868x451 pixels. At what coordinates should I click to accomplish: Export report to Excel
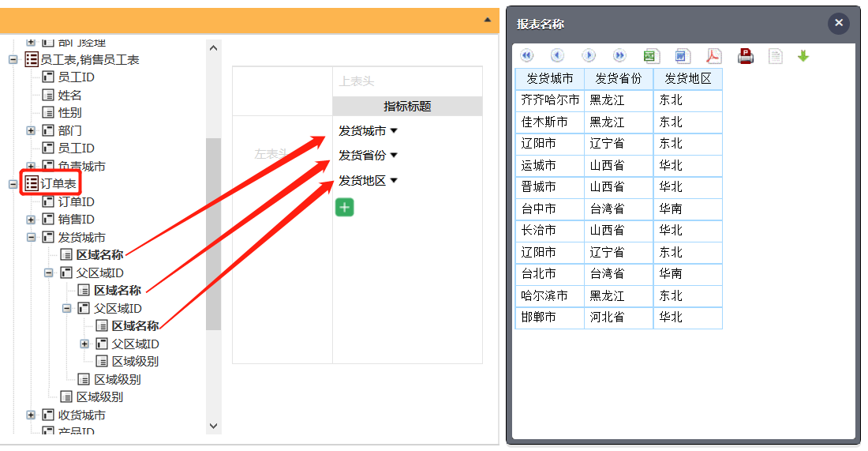click(x=651, y=55)
